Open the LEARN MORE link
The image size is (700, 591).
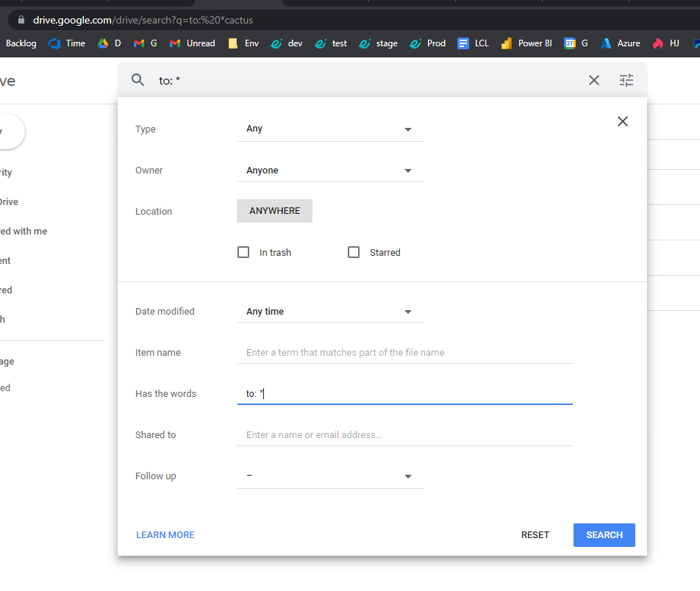coord(165,535)
